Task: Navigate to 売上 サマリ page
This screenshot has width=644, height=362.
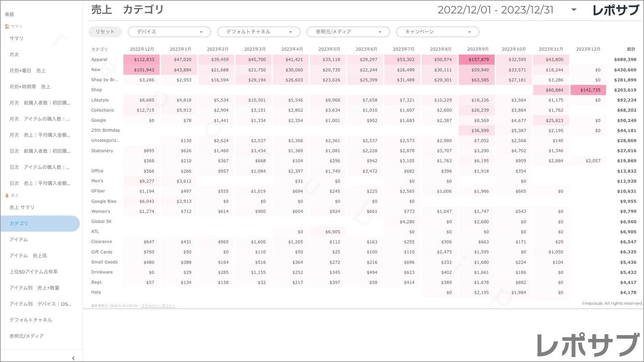Action: click(x=22, y=207)
